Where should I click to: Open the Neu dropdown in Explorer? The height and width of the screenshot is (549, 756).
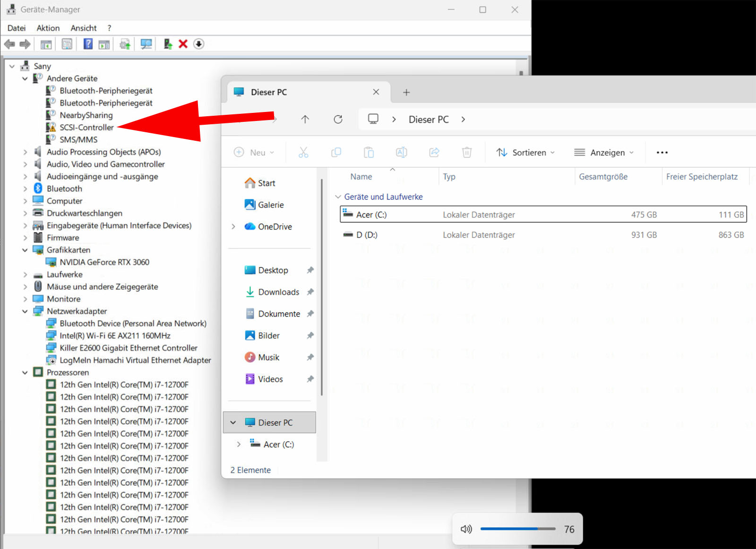[254, 153]
